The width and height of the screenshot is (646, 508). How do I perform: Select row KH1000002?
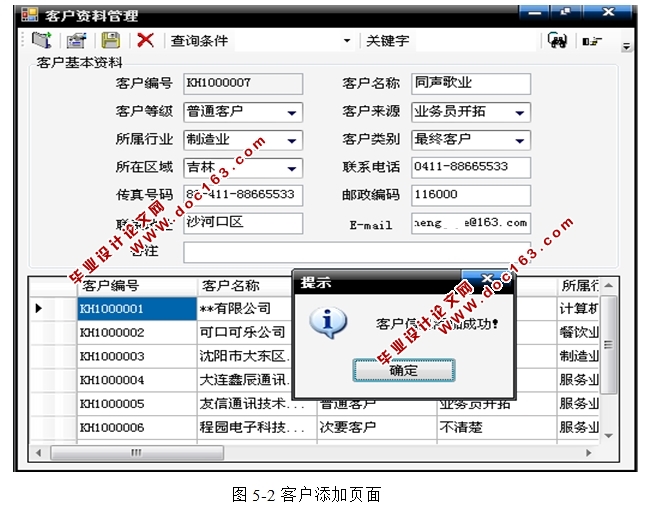click(x=137, y=332)
